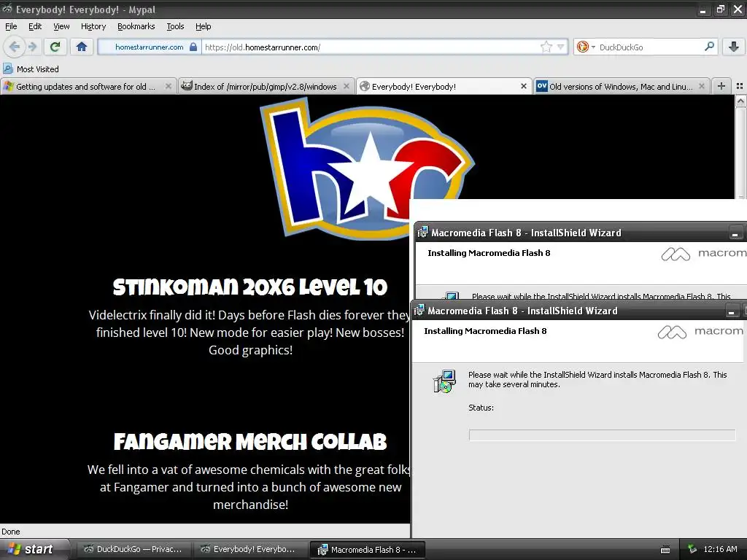Click the back InstallShield Wizard title icon
The width and height of the screenshot is (747, 560).
[422, 233]
